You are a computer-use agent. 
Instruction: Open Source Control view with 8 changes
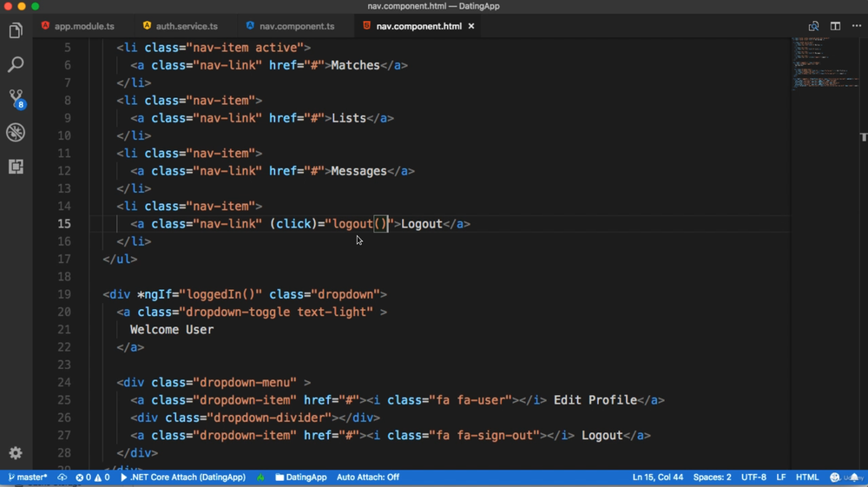[x=16, y=98]
